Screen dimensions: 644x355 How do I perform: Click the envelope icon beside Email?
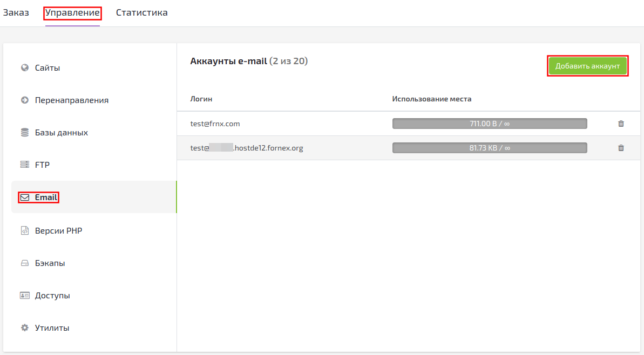pos(25,197)
